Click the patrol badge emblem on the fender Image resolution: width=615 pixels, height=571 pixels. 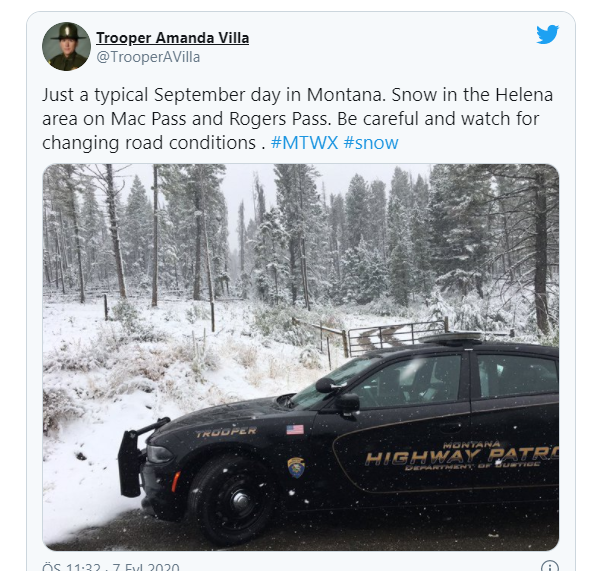click(x=296, y=467)
